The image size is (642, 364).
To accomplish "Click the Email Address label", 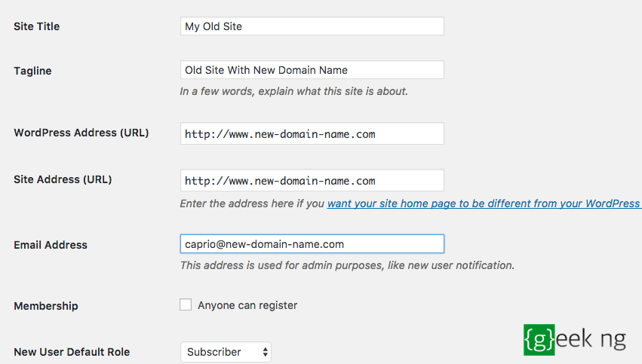I will [51, 245].
